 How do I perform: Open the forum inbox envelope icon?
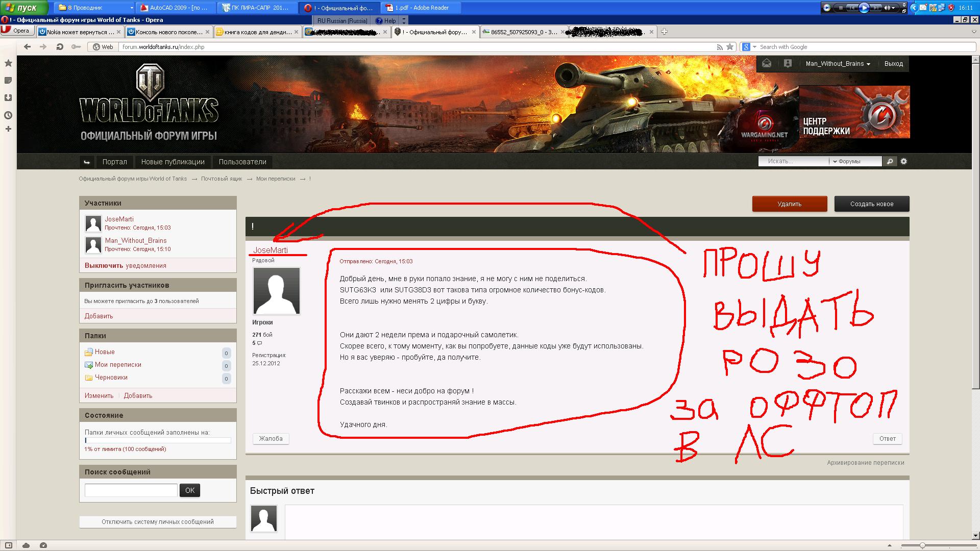click(767, 63)
